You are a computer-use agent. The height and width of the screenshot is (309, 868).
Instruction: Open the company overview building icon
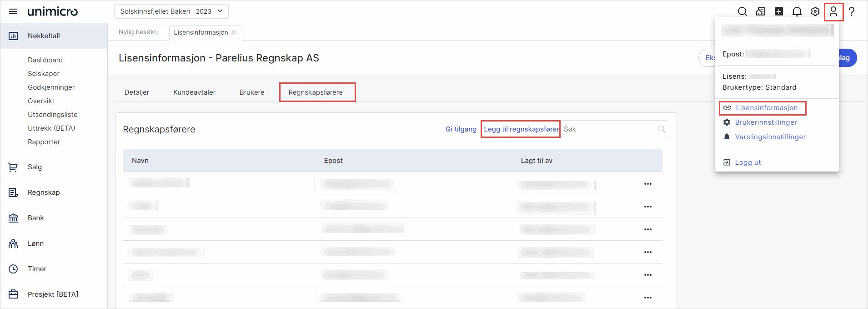pyautogui.click(x=760, y=11)
